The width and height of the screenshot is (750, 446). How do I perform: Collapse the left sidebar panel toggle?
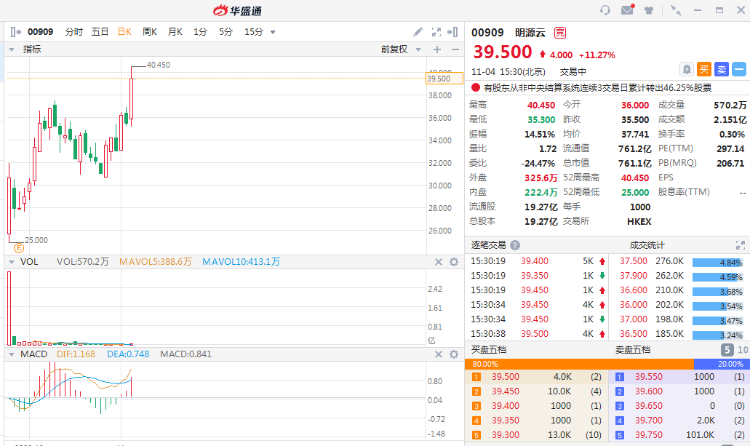click(14, 32)
